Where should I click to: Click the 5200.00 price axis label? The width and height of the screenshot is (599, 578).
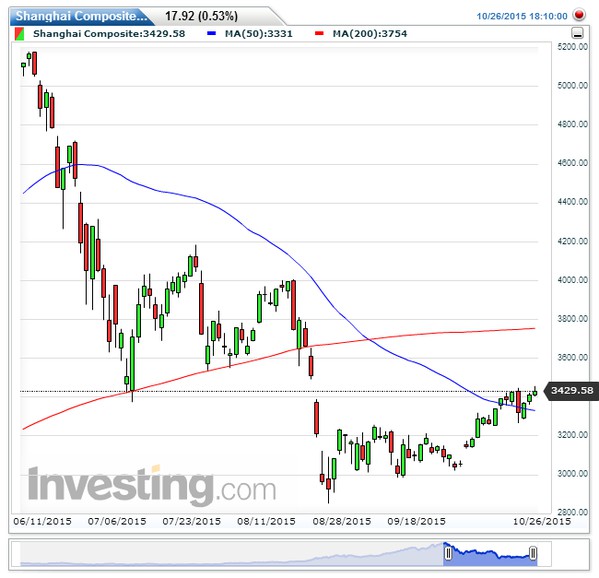573,47
